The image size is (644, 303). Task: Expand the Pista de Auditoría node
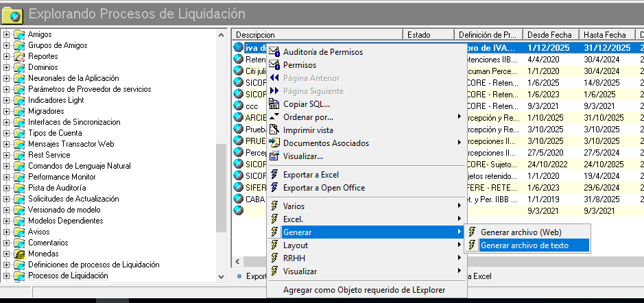tap(6, 188)
